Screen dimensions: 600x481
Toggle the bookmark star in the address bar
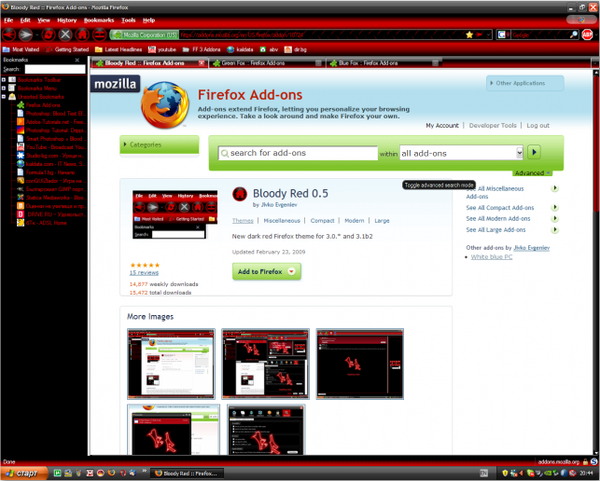(x=470, y=35)
